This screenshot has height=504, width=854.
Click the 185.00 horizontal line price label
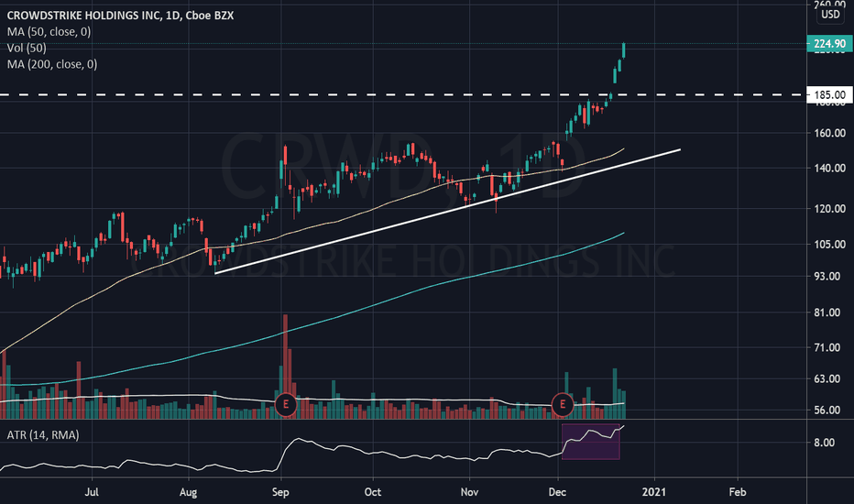pyautogui.click(x=829, y=94)
